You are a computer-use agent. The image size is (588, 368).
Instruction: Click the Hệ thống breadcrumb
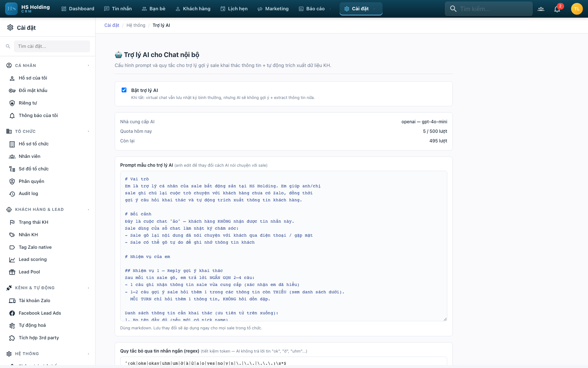tap(136, 25)
